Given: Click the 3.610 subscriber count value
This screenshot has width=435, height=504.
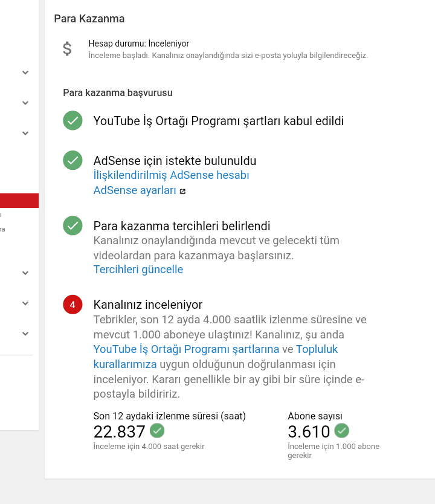Looking at the screenshot, I should click(x=309, y=431).
